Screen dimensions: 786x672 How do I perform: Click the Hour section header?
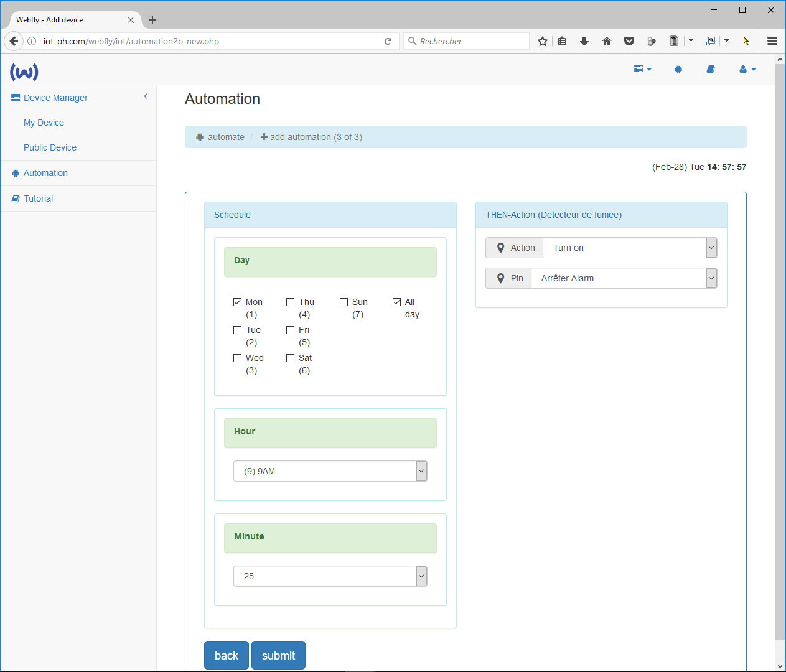pyautogui.click(x=330, y=433)
